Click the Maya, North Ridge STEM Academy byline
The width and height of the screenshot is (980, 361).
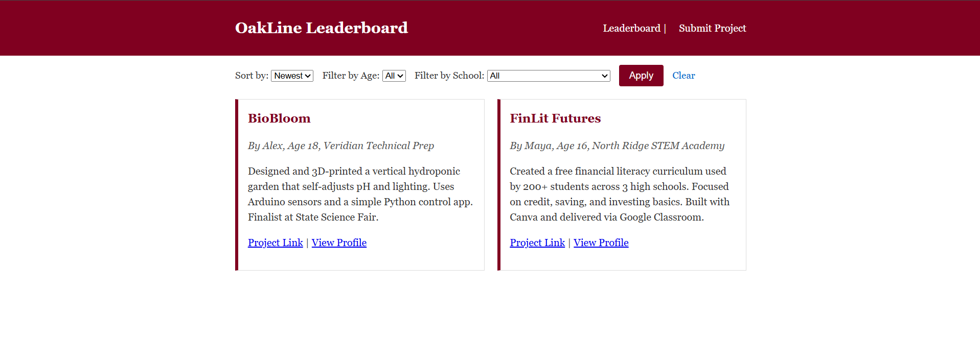617,146
